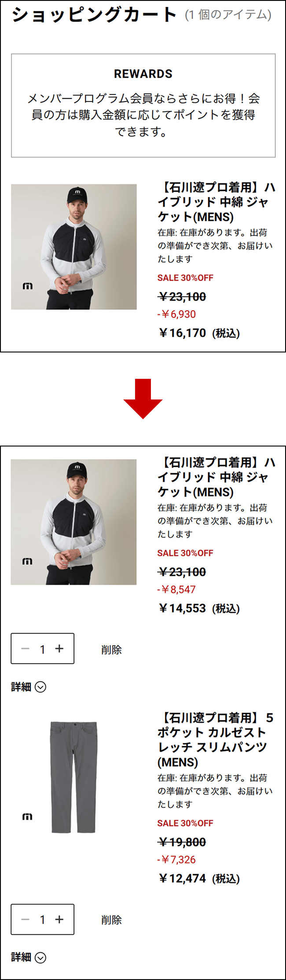
Task: Decrease slim pants quantity with the minus icon
Action: pyautogui.click(x=26, y=919)
